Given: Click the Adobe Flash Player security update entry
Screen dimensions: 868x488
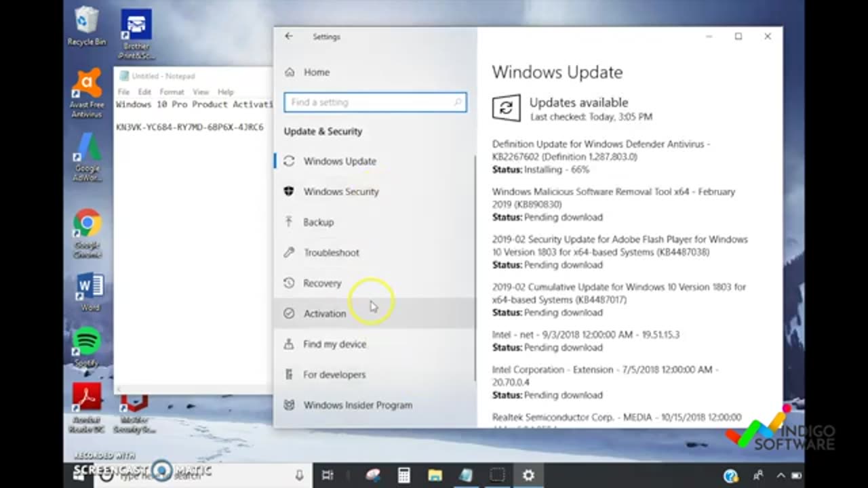Looking at the screenshot, I should coord(620,251).
